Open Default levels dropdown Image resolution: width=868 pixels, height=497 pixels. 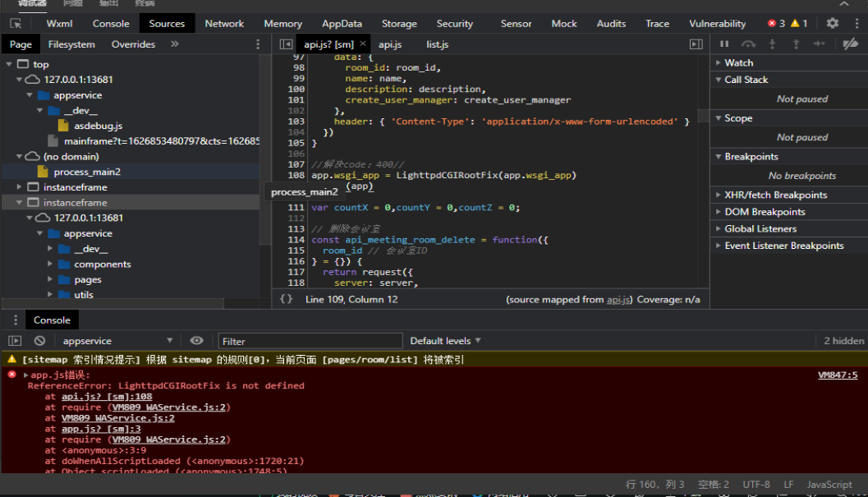tap(445, 341)
